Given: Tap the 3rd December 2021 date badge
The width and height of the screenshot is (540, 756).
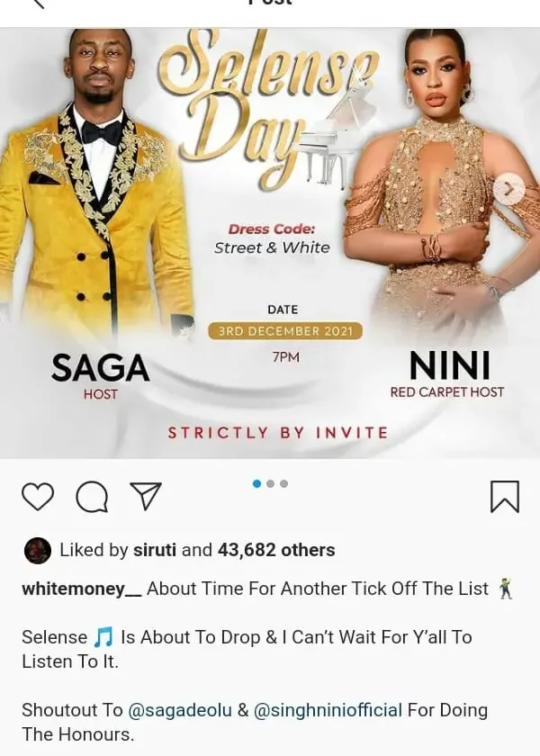Looking at the screenshot, I should coord(285,331).
